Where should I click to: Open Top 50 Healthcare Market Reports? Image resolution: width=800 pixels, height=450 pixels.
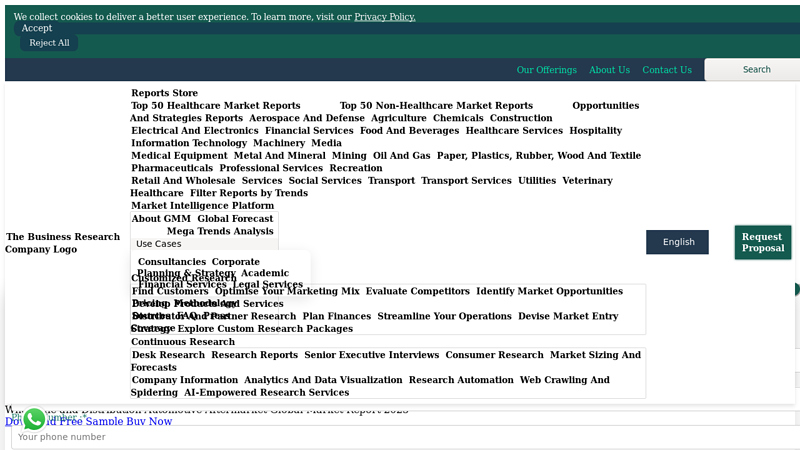coord(215,106)
